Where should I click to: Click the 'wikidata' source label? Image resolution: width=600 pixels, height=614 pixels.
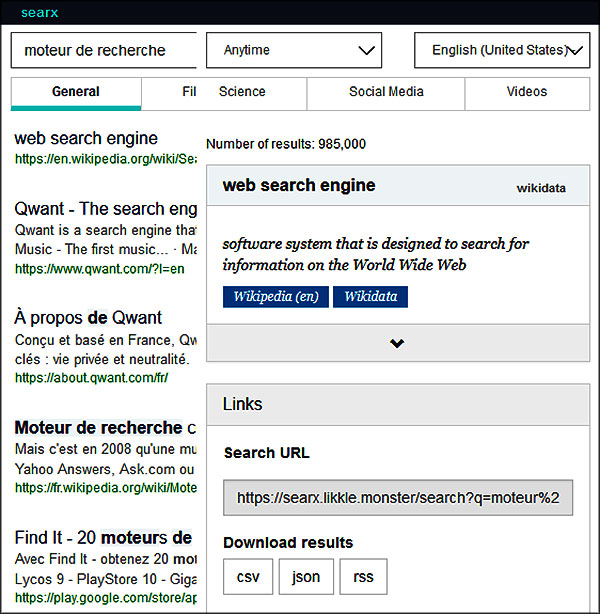541,188
